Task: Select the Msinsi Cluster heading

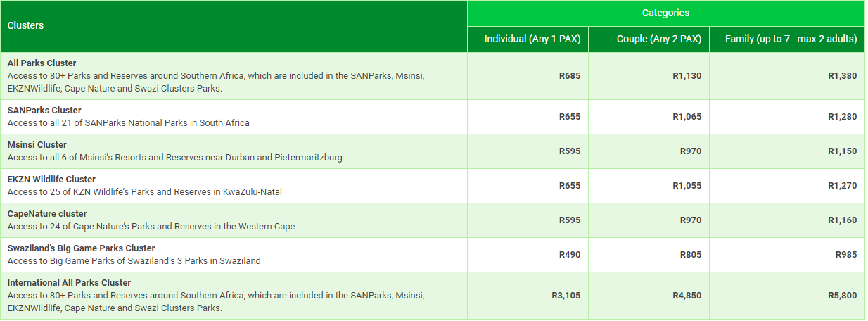Action: 37,145
